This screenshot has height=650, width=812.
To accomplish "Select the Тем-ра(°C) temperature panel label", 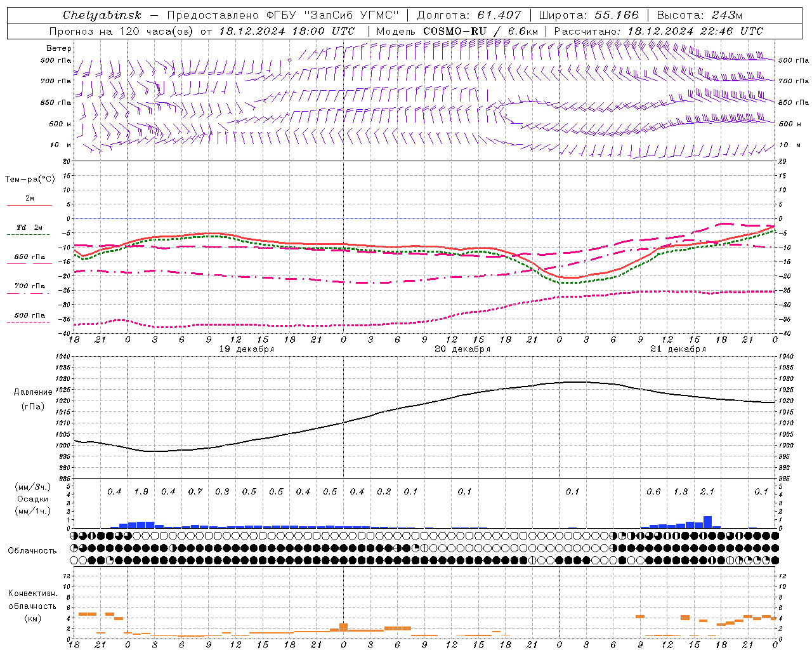I will [x=30, y=180].
